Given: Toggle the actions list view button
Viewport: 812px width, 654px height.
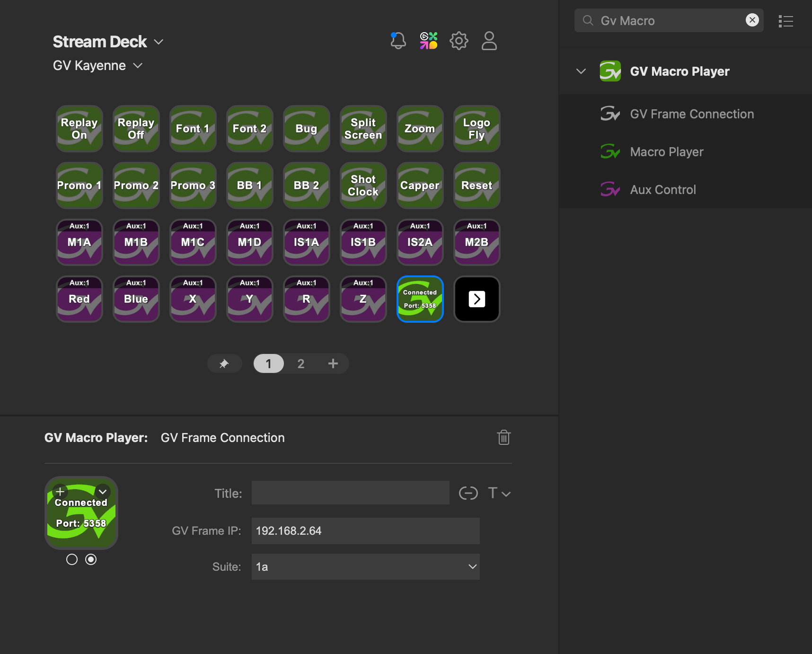Looking at the screenshot, I should 786,21.
